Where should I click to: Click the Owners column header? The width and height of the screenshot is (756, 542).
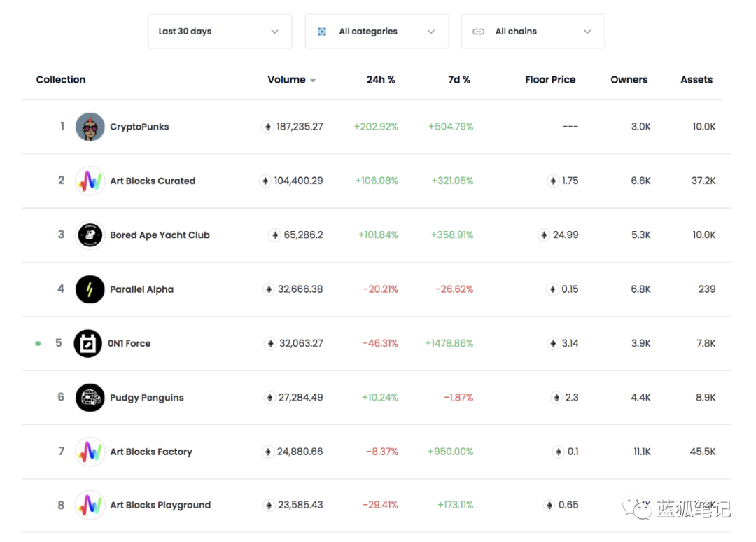pyautogui.click(x=629, y=80)
